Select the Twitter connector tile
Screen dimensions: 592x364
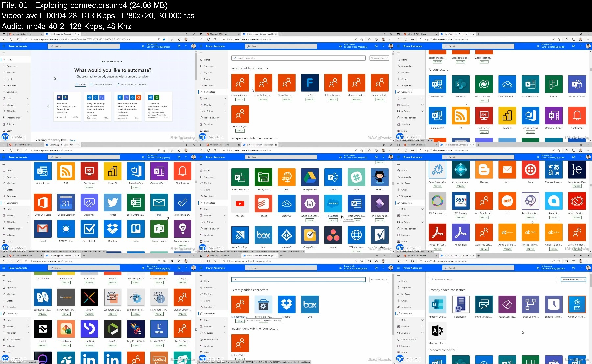[112, 203]
